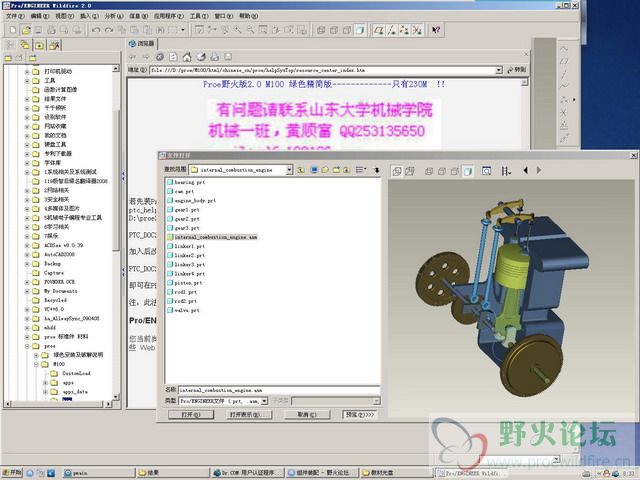Click the Undo arrow icon
640x480 pixels.
point(96,30)
